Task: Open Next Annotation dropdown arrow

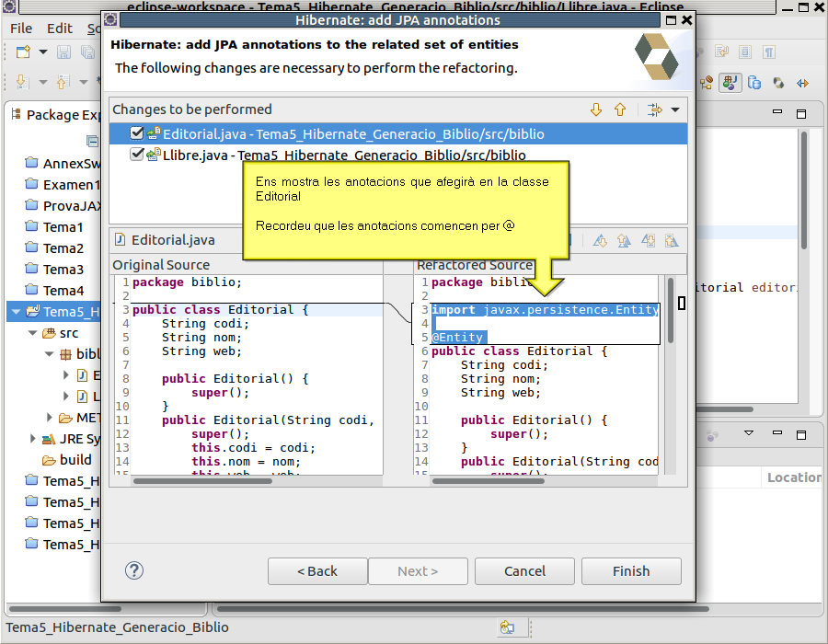Action: pos(43,83)
